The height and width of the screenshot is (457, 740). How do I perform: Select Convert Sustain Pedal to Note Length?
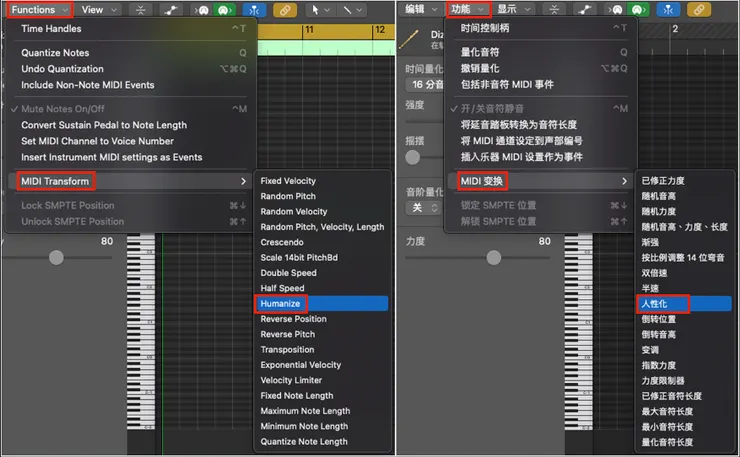tap(130, 125)
